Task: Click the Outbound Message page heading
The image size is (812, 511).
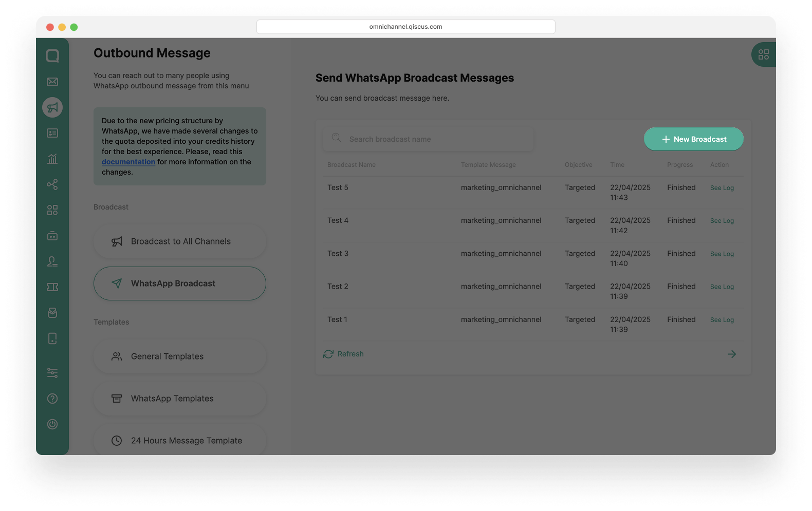Action: (152, 53)
